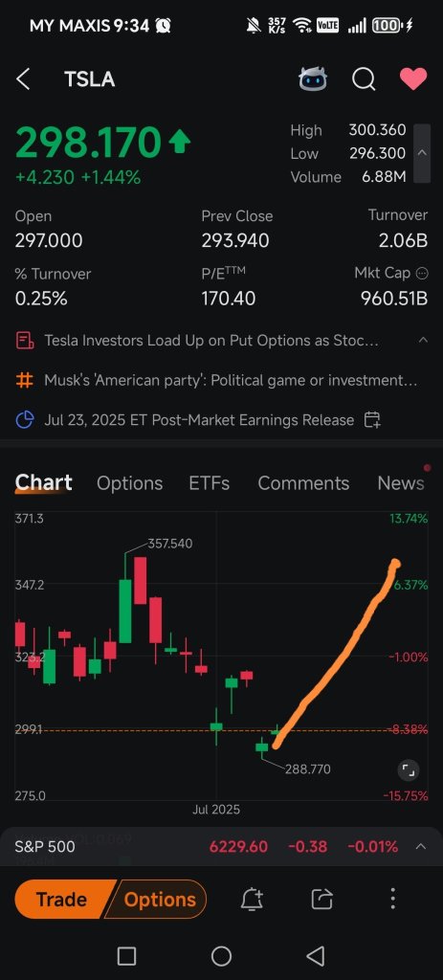Tap the Options button next to Trade
The image size is (443, 980).
coord(160,900)
